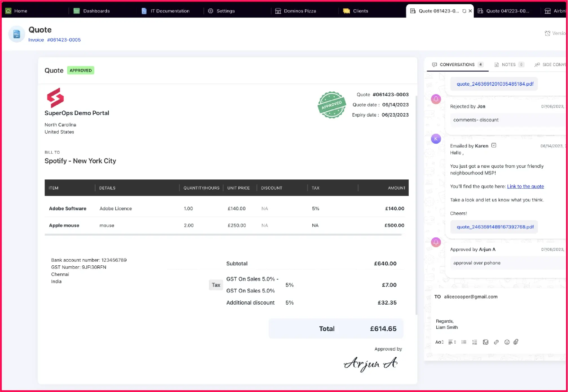The image size is (568, 392).
Task: Open the Link to the quote
Action: 525,186
